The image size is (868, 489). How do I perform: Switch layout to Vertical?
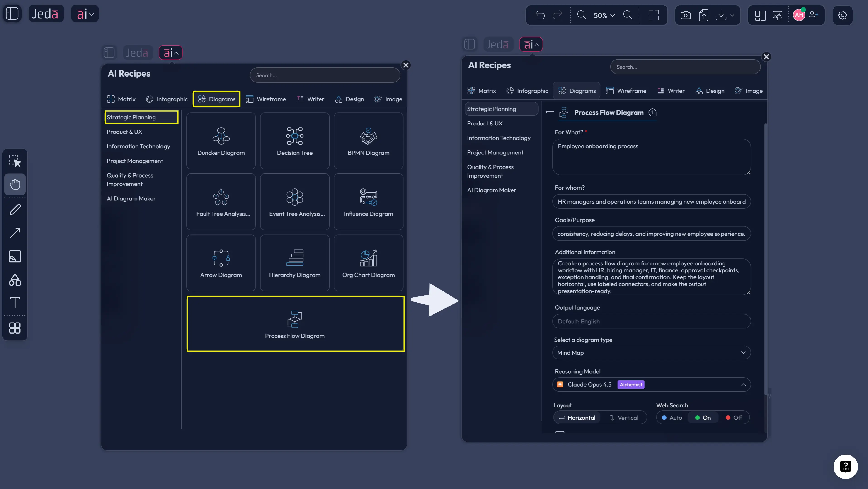624,418
